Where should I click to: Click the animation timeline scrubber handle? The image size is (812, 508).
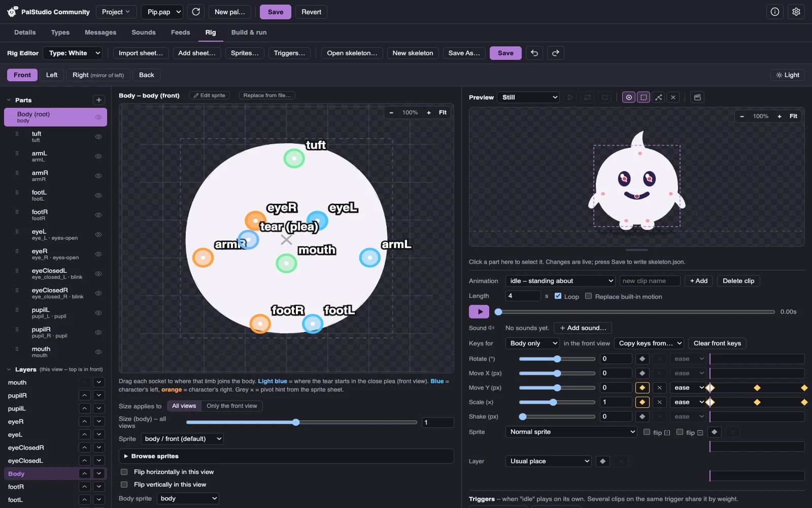(498, 312)
